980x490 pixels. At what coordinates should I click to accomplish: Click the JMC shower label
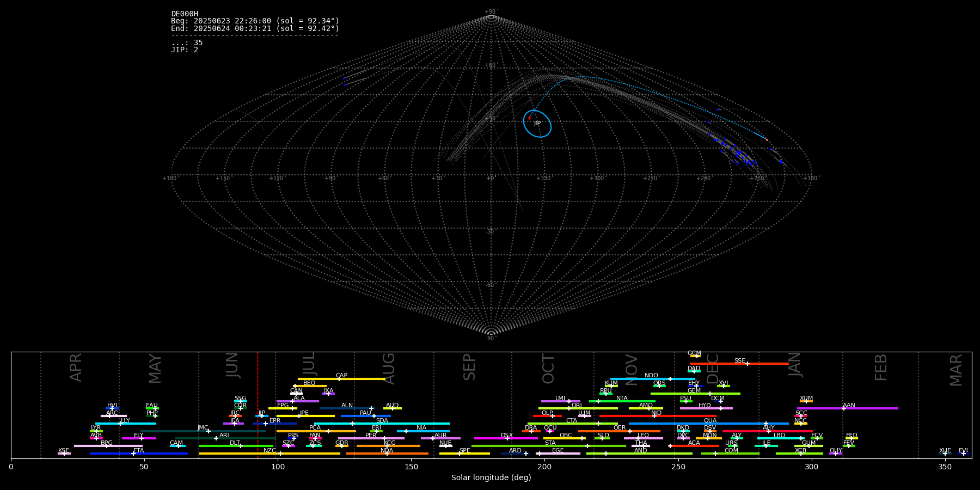click(203, 428)
